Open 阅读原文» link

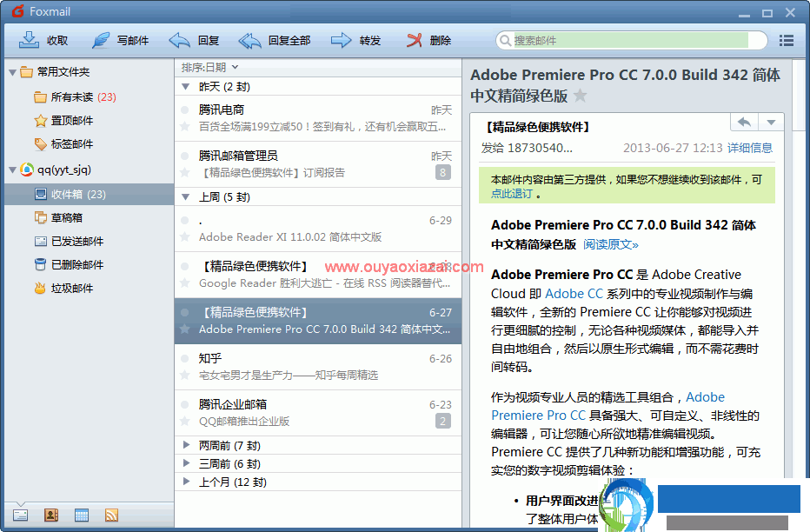(x=611, y=244)
